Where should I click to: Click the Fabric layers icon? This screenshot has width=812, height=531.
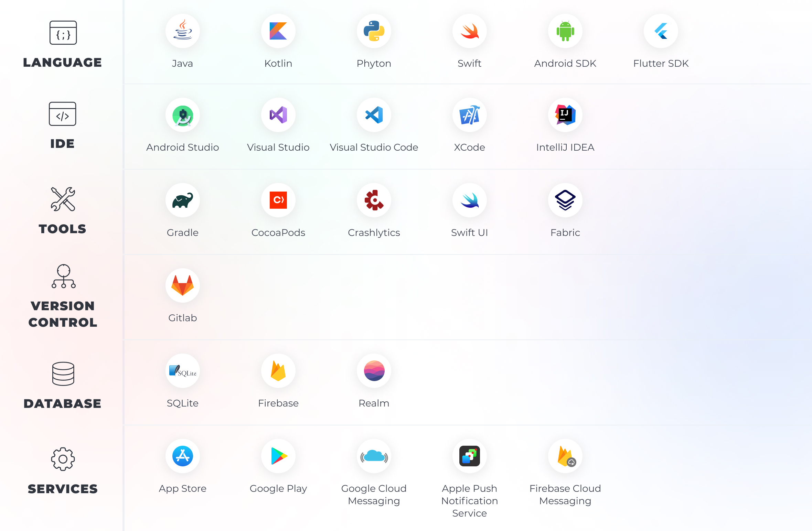click(x=565, y=200)
